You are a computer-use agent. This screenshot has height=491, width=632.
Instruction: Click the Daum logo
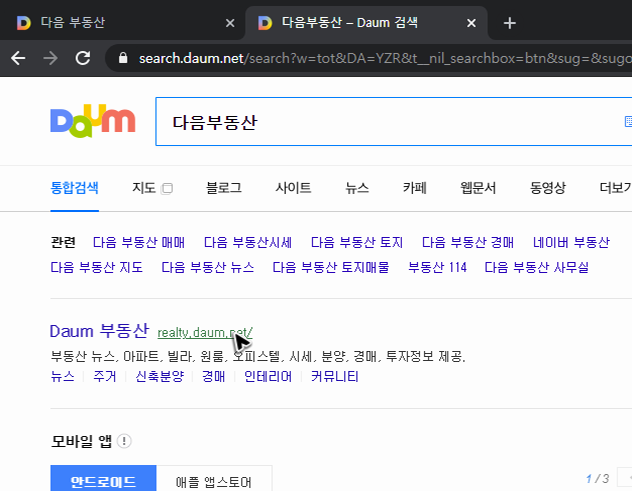click(93, 121)
